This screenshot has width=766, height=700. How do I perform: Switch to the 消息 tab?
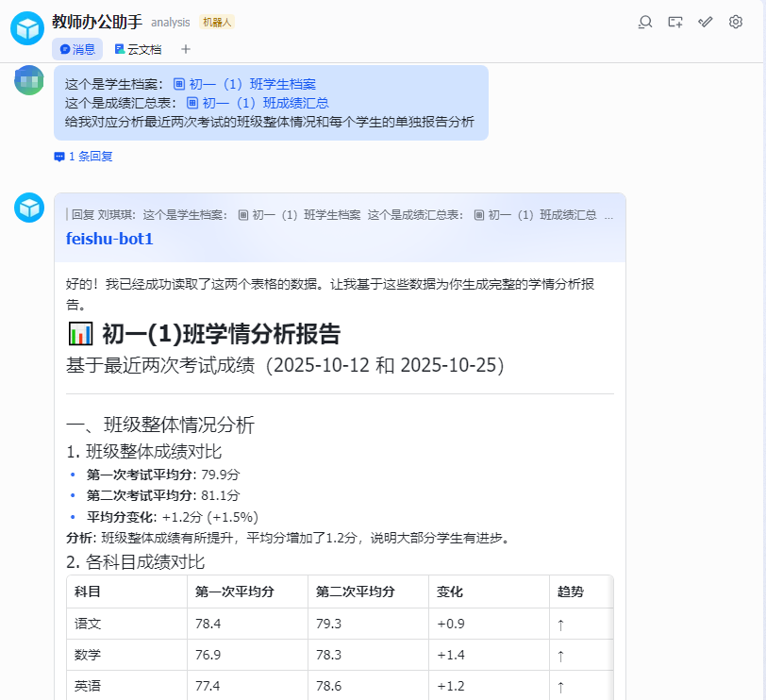click(x=77, y=49)
